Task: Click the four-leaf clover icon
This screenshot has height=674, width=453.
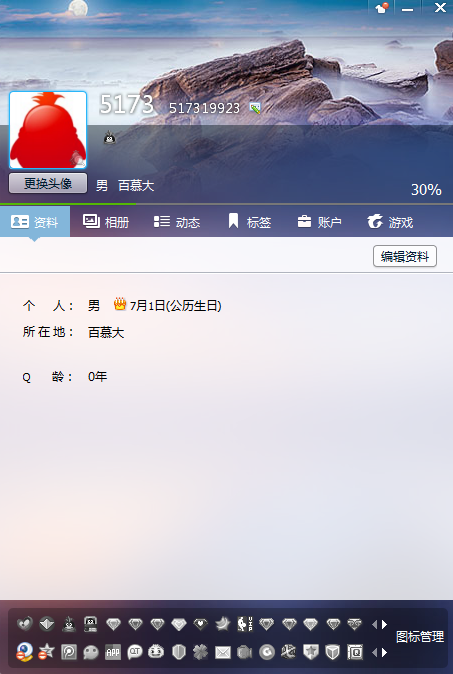Action: (x=200, y=653)
